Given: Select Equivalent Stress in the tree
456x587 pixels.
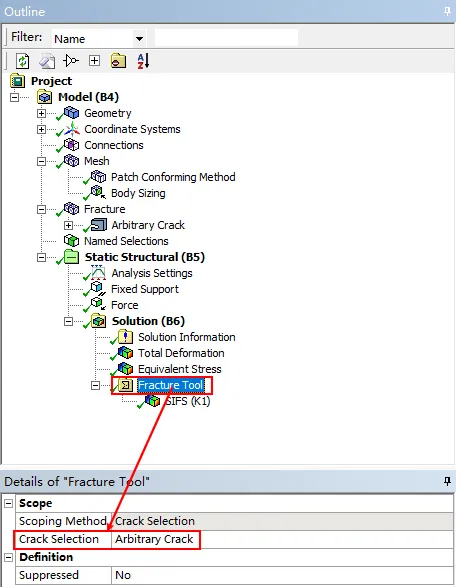Looking at the screenshot, I should pyautogui.click(x=180, y=369).
